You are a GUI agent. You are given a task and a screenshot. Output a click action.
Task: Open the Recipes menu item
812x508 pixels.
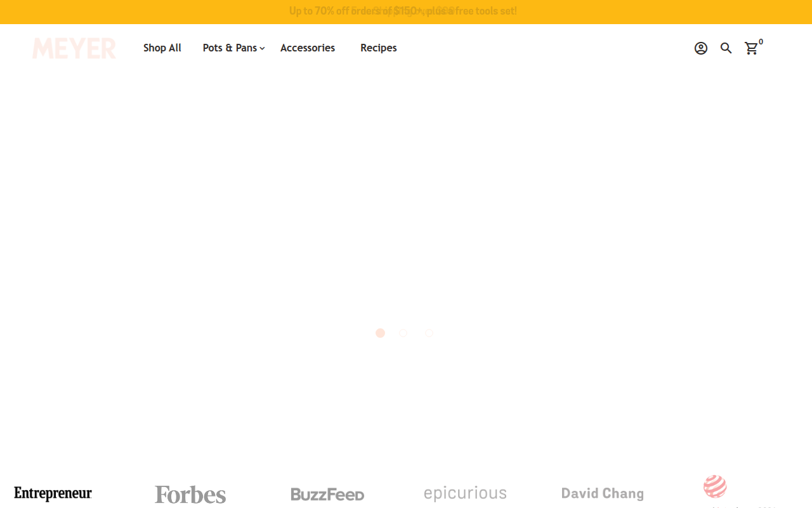click(x=379, y=48)
